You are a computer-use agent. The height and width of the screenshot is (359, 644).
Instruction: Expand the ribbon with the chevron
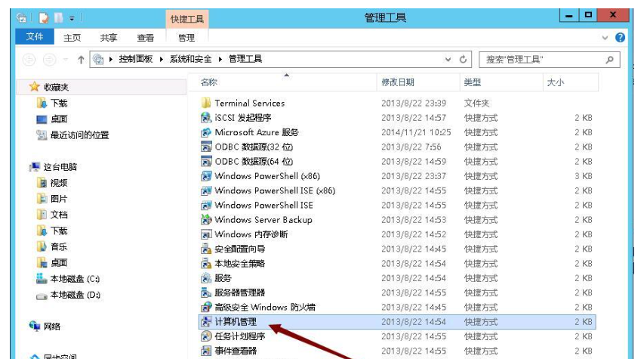tap(605, 37)
